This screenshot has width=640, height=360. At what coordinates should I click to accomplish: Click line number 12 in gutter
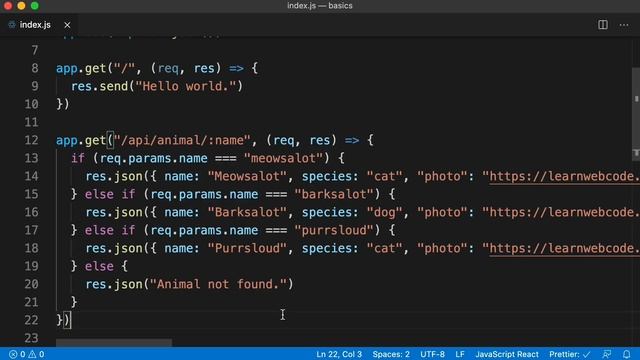(31, 140)
